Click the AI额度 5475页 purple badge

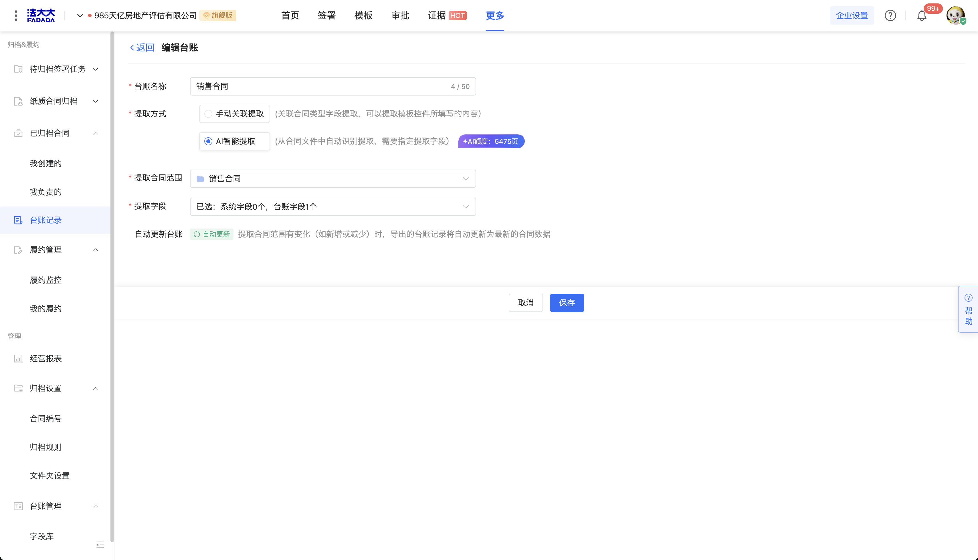491,141
